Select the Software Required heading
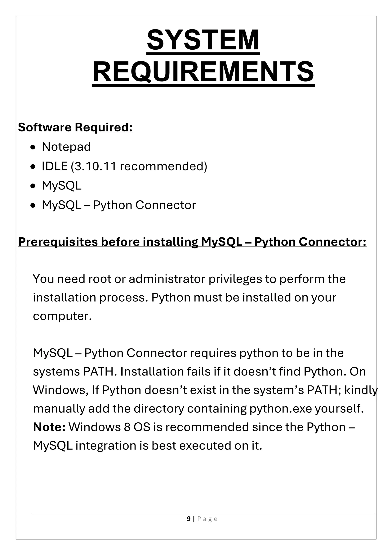Viewport: 392px width, 555px height. (75, 127)
